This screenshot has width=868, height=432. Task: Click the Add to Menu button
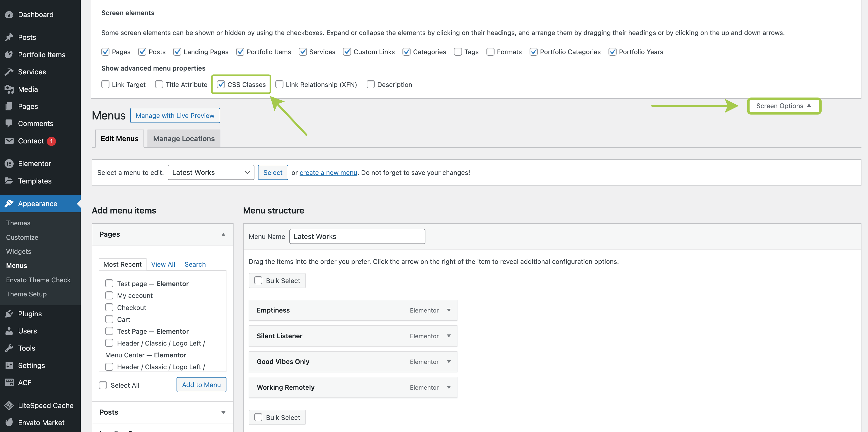pyautogui.click(x=201, y=385)
